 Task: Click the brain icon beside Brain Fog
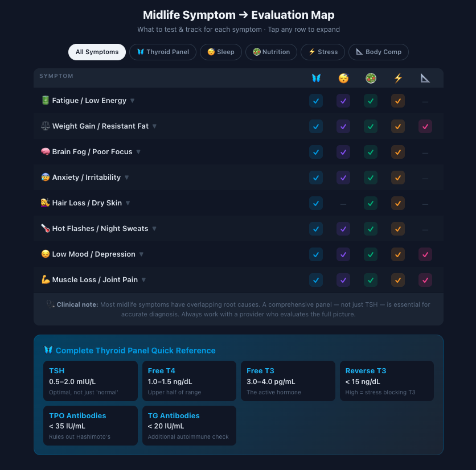point(46,152)
